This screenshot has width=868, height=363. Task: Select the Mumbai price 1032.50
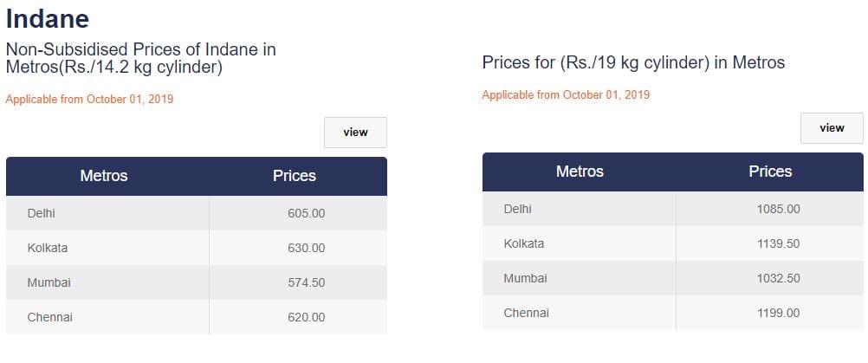778,278
